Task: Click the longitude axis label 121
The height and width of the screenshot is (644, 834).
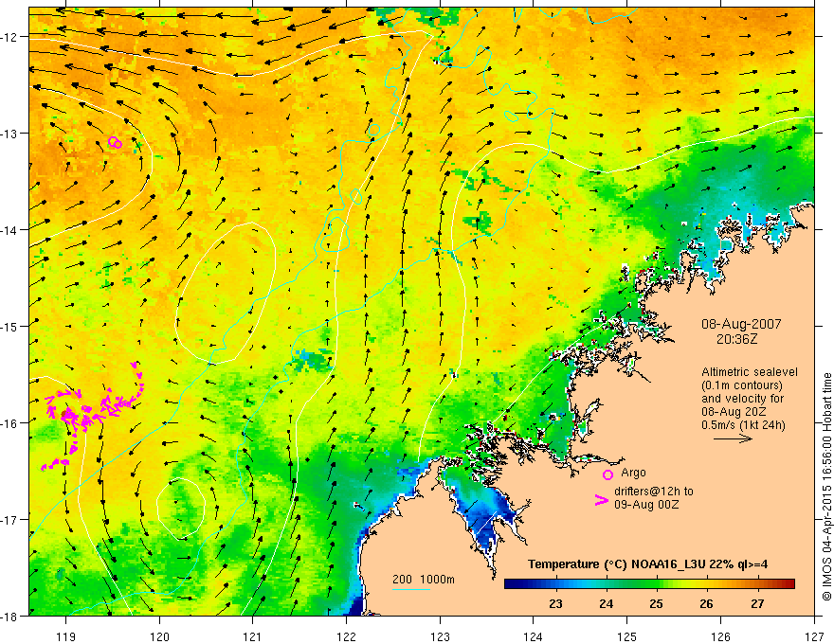Action: [x=253, y=636]
